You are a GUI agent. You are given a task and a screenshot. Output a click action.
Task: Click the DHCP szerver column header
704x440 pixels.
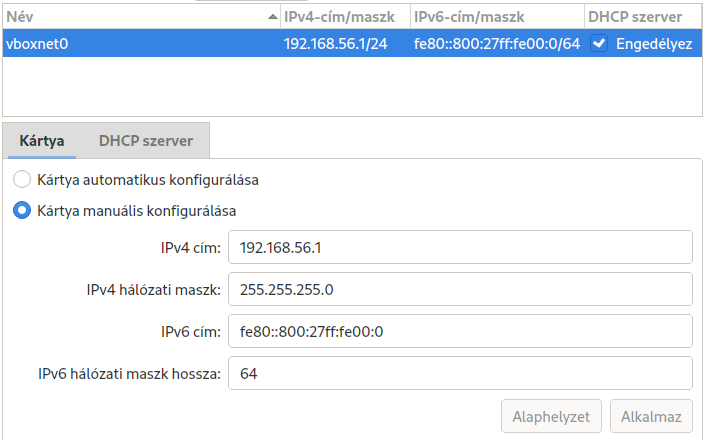(643, 17)
